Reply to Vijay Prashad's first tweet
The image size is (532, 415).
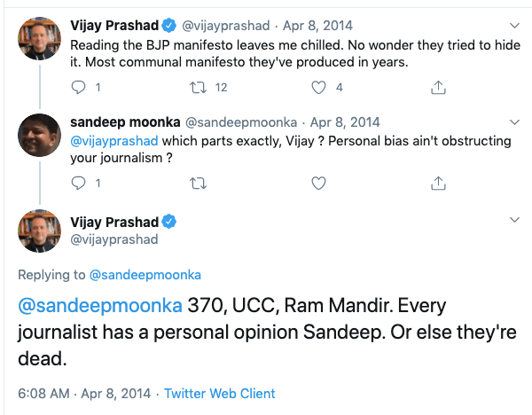(x=78, y=88)
